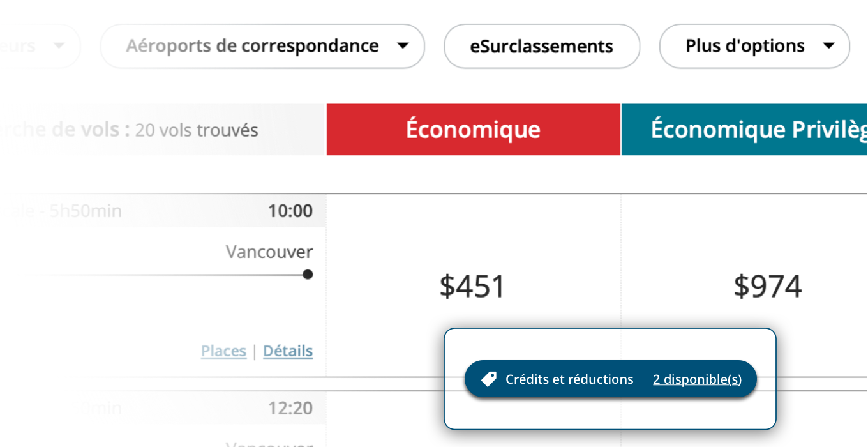Open the Places link for the first flight
This screenshot has height=447, width=868.
click(223, 351)
